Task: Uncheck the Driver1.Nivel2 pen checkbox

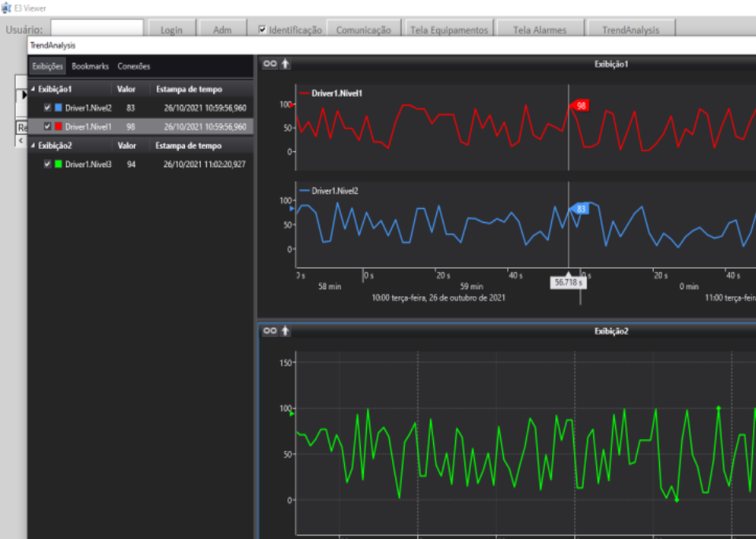Action: 47,108
